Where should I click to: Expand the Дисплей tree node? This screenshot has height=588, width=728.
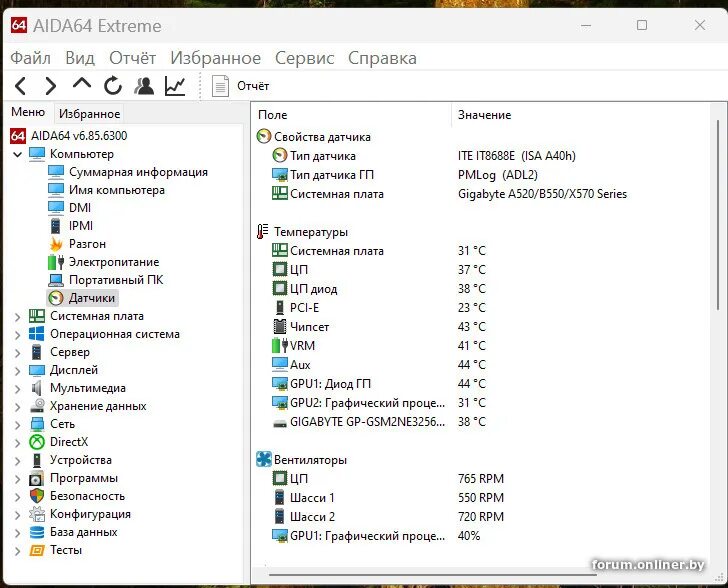pyautogui.click(x=18, y=371)
